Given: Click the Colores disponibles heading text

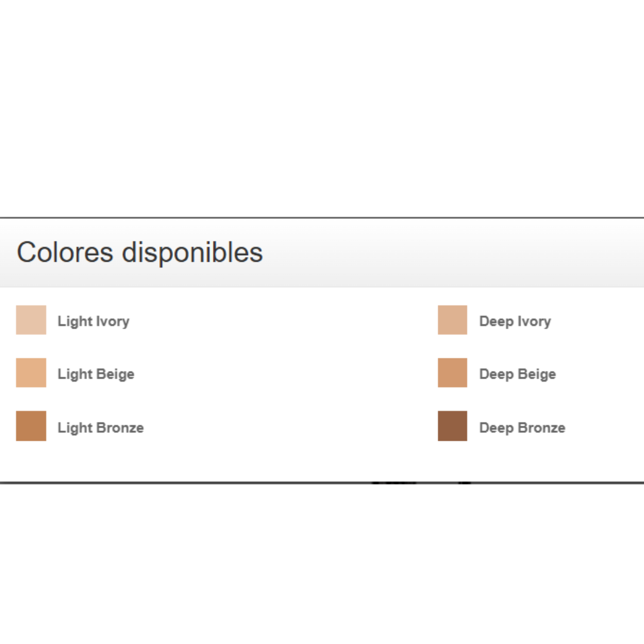Looking at the screenshot, I should click(140, 252).
